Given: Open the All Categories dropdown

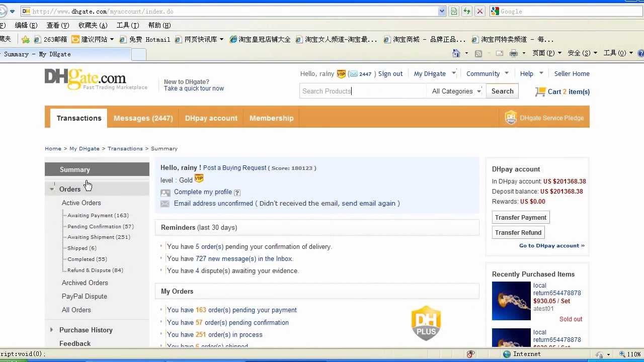Looking at the screenshot, I should (x=456, y=91).
